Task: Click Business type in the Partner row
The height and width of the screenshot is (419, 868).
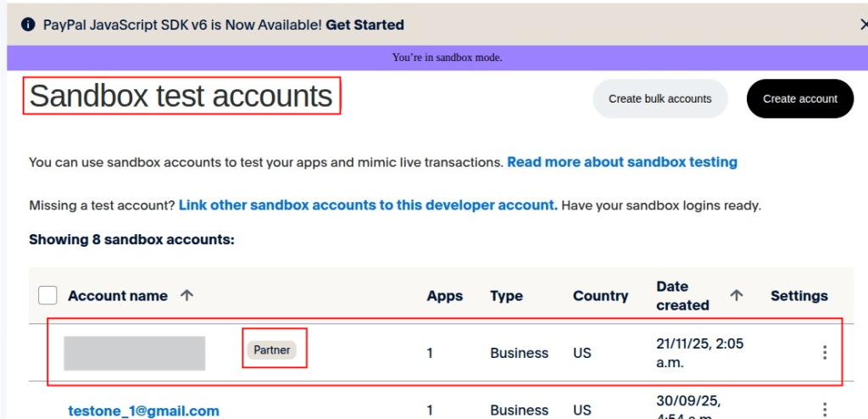Action: tap(520, 353)
